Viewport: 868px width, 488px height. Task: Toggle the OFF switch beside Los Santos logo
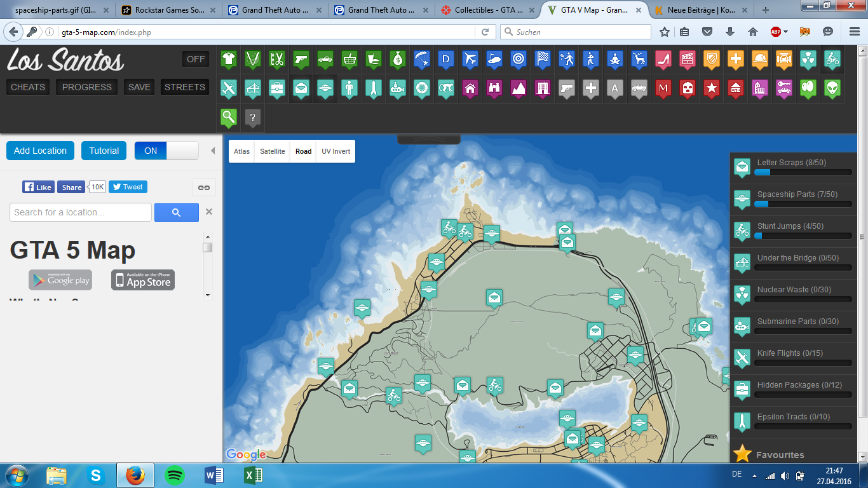(x=196, y=59)
